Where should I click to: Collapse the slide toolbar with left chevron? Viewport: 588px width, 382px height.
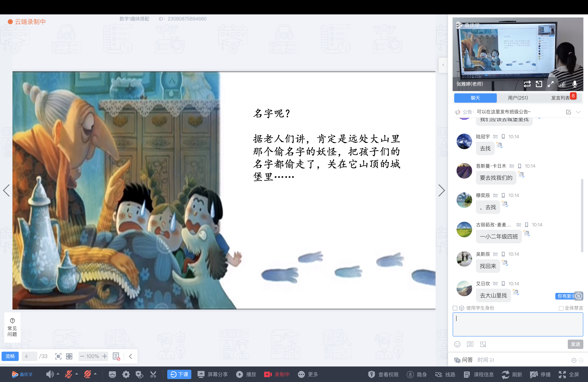click(131, 356)
